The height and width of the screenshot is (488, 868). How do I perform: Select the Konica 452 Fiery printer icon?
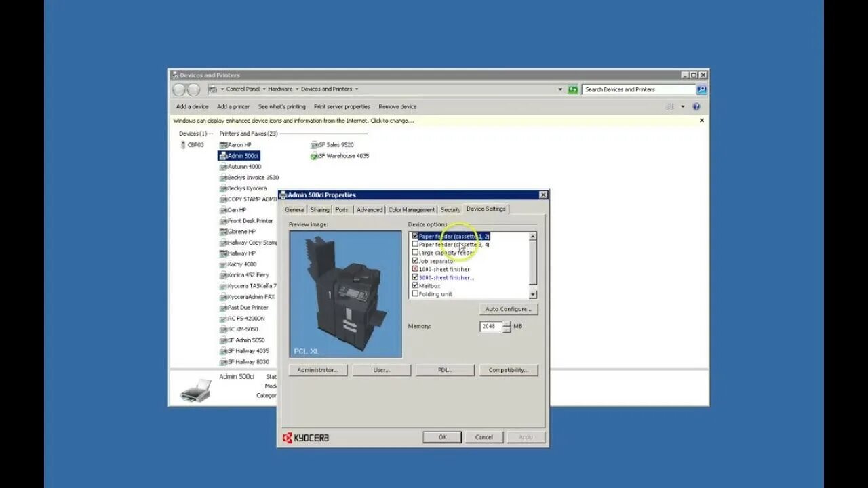pyautogui.click(x=223, y=275)
